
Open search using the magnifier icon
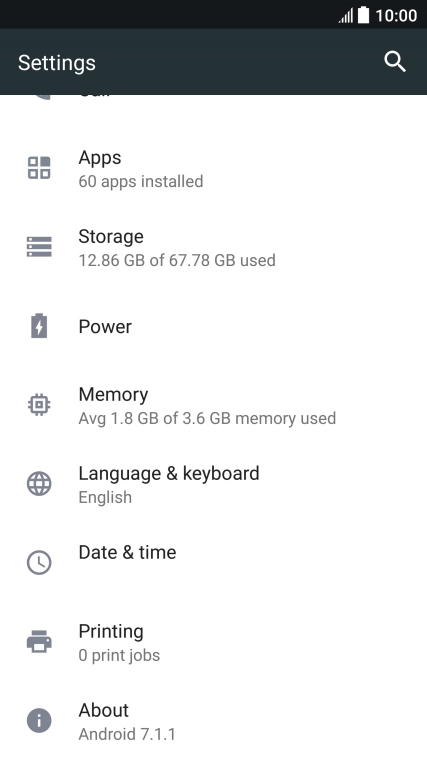[x=395, y=62]
